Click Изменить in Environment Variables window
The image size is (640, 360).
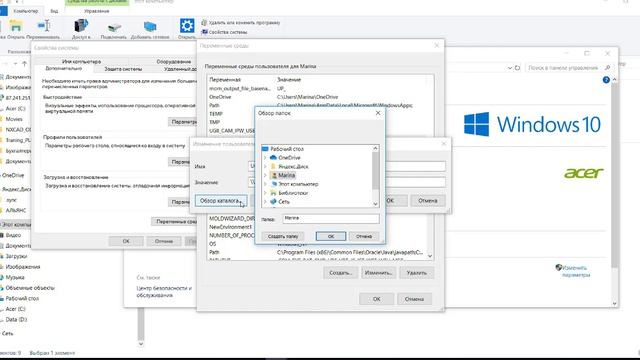[378, 273]
